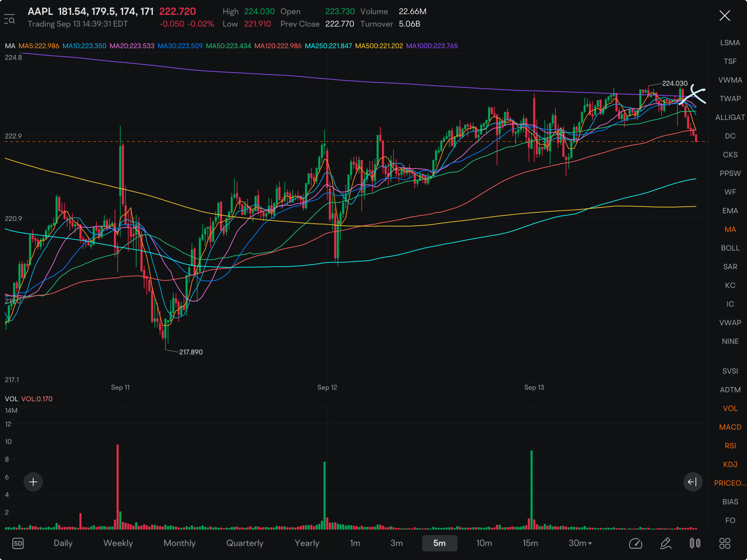Click the 224.030 high price marker

(x=674, y=83)
